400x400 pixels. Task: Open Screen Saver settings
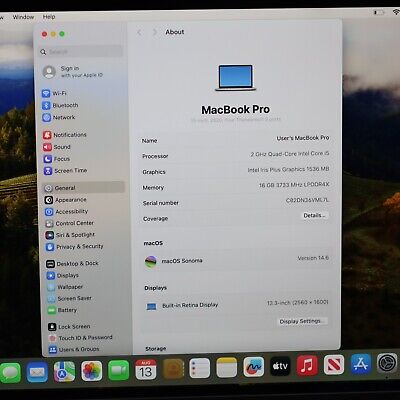(x=69, y=298)
